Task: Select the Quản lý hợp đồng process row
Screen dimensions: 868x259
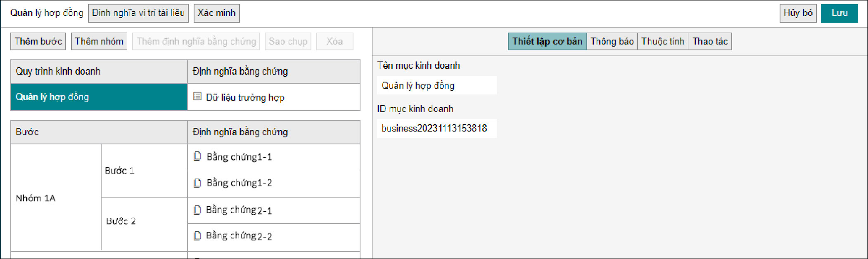Action: (99, 97)
